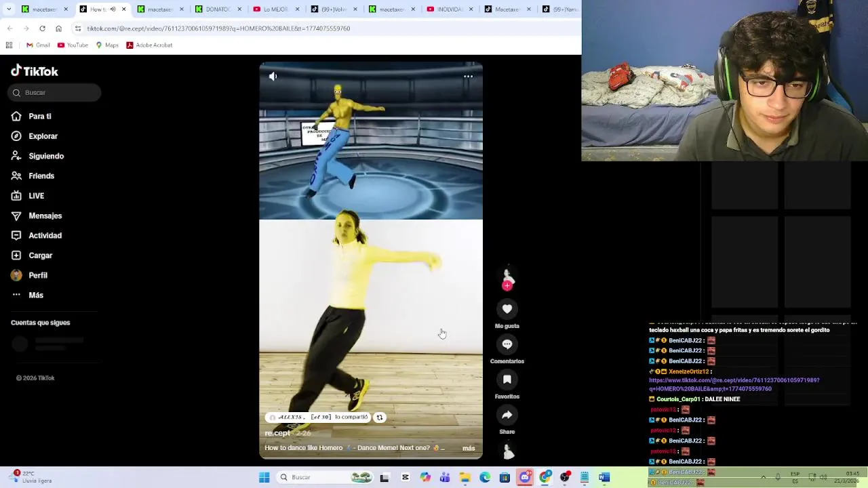The image size is (868, 488).
Task: Click the TikTok Buscar search field
Action: click(55, 93)
